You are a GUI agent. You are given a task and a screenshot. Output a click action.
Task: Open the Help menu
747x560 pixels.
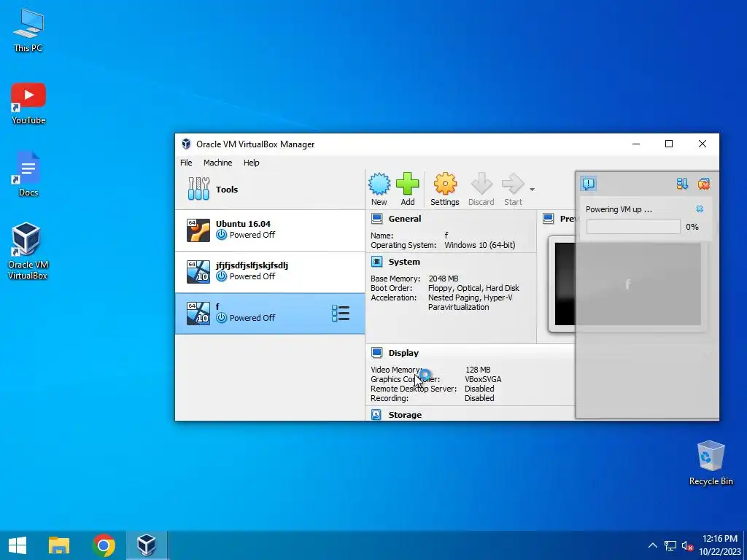click(x=252, y=163)
